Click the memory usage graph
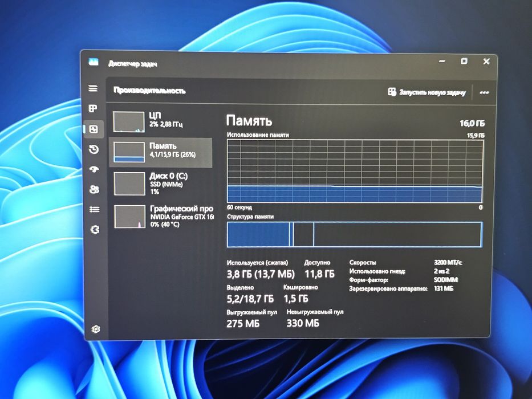The width and height of the screenshot is (532, 399). (355, 171)
